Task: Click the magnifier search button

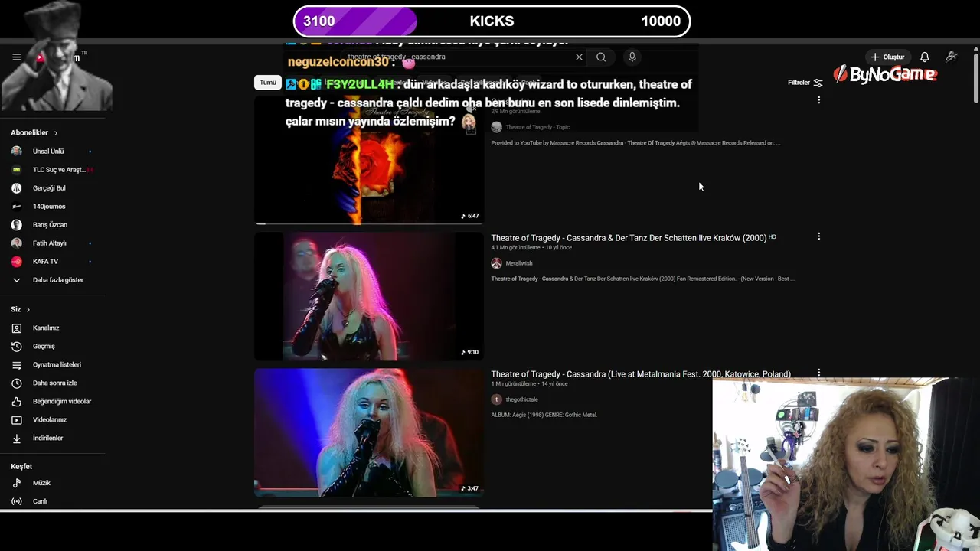Action: click(601, 57)
